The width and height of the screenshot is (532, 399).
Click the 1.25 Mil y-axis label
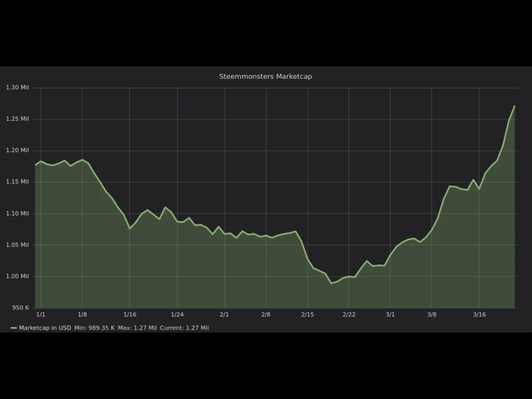17,119
